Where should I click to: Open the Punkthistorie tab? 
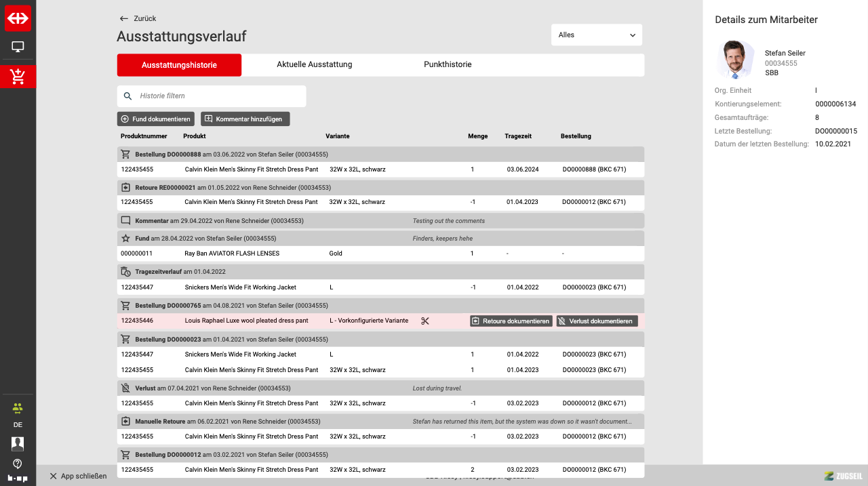[448, 65]
